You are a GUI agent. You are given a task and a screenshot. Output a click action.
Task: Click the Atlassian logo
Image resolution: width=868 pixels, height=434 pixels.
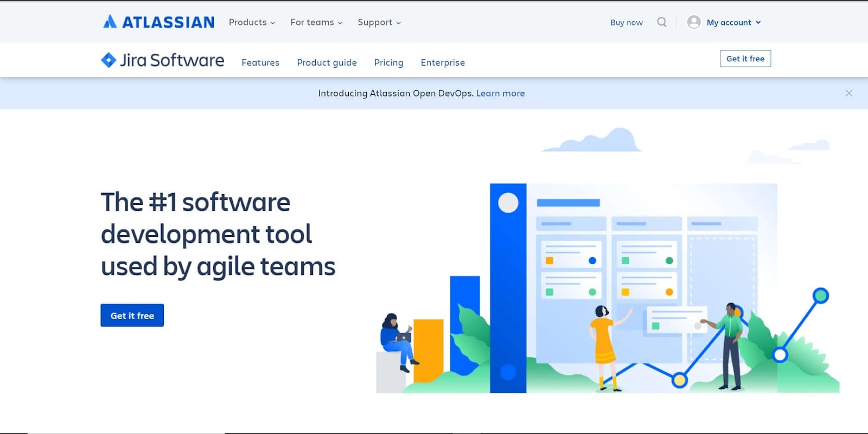158,22
